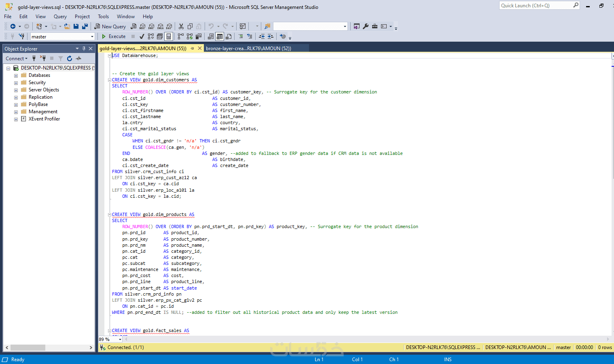Click the Open File folder icon
Screen dimensions: 614x364
(67, 26)
